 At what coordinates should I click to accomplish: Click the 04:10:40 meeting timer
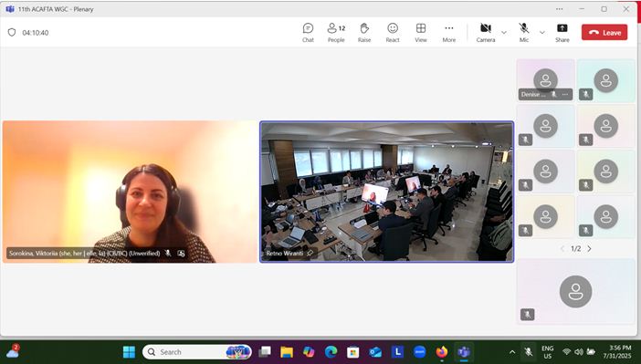click(36, 33)
